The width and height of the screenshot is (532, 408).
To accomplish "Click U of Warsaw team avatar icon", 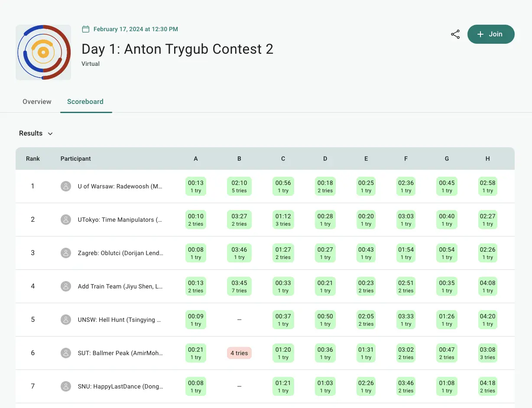I will click(66, 186).
